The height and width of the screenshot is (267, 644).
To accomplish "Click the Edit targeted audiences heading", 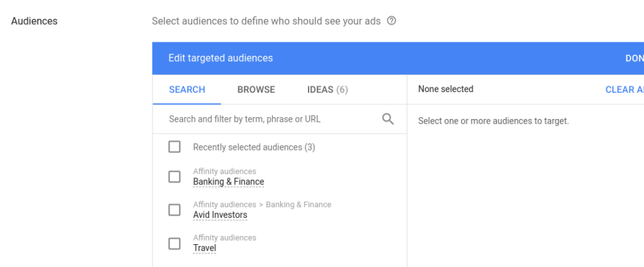I will pos(220,58).
